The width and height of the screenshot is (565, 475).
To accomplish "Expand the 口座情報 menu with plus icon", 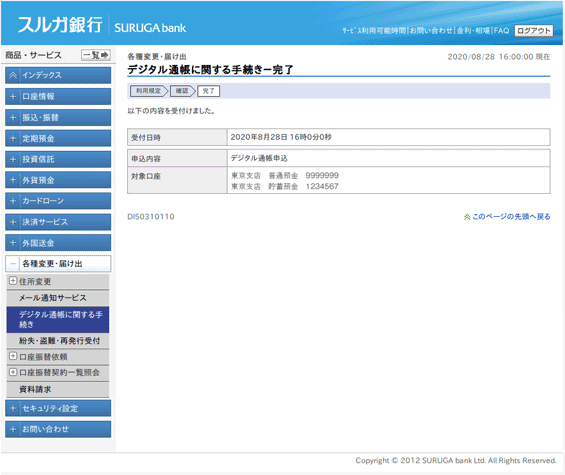I will 13,96.
